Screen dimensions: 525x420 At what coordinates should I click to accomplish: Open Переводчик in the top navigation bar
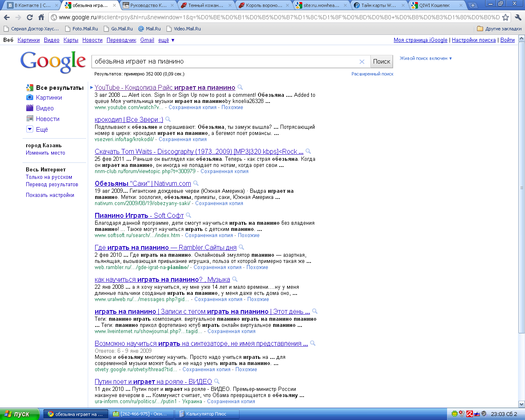121,40
